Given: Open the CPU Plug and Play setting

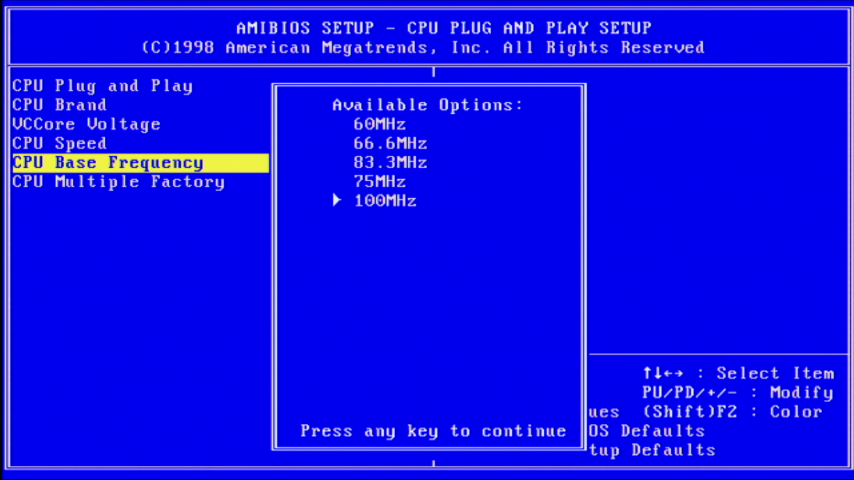Looking at the screenshot, I should pyautogui.click(x=102, y=86).
